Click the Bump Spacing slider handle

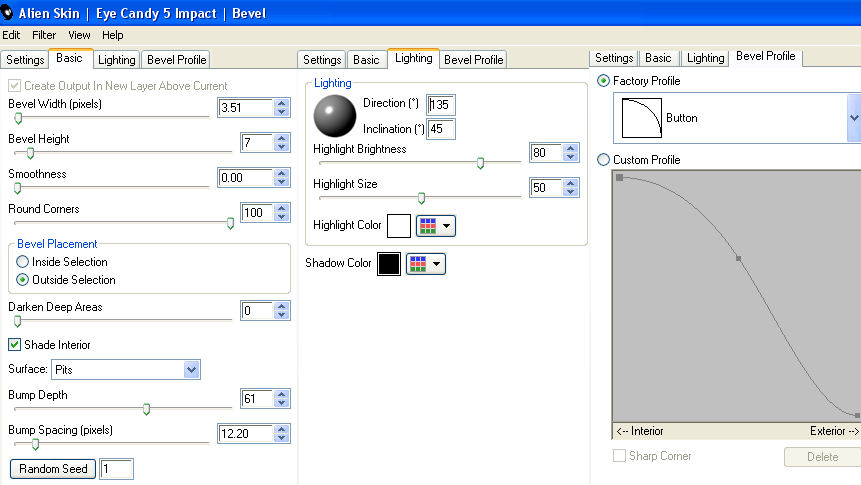click(35, 444)
